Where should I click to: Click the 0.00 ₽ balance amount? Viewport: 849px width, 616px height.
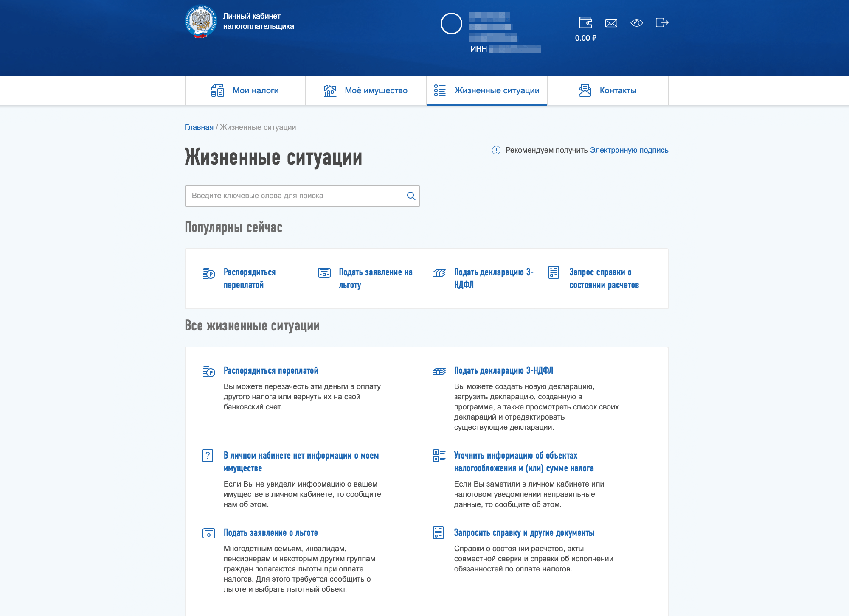(586, 38)
